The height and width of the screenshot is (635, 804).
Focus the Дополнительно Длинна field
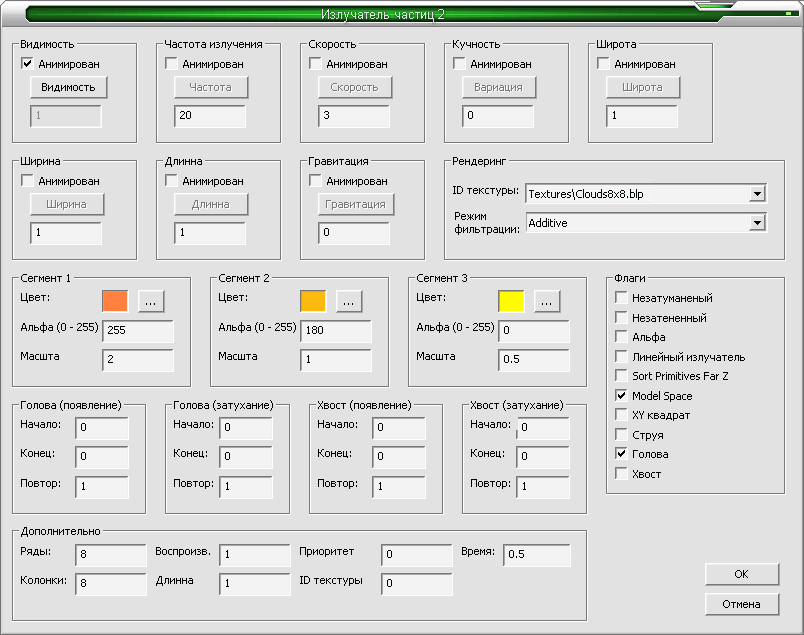[x=255, y=584]
